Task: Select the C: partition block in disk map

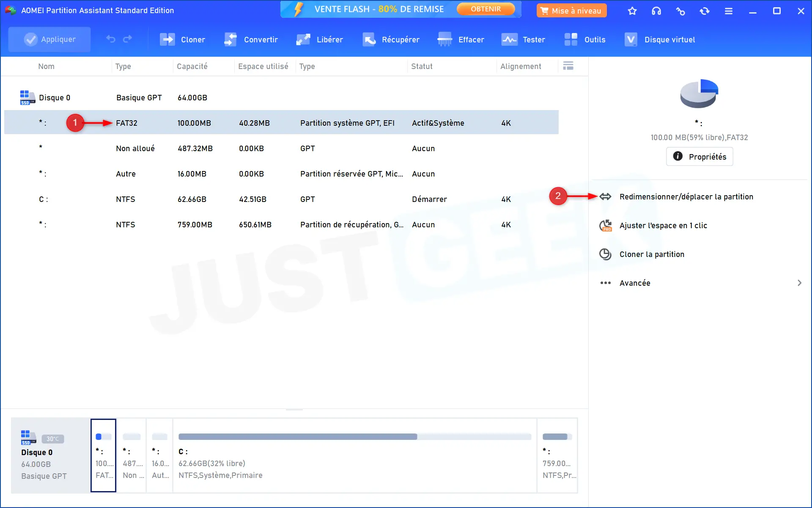Action: coord(355,456)
